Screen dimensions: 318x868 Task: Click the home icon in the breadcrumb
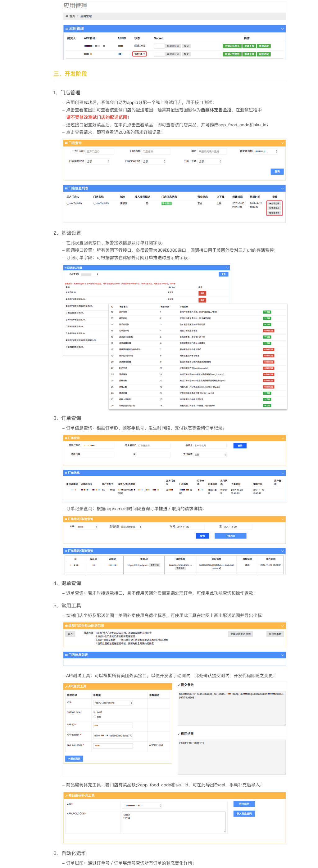66,16
